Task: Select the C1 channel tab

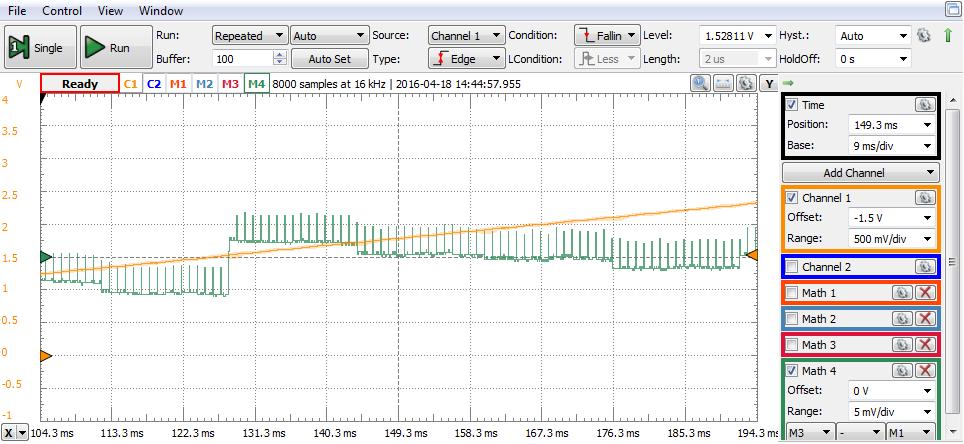Action: [x=131, y=84]
